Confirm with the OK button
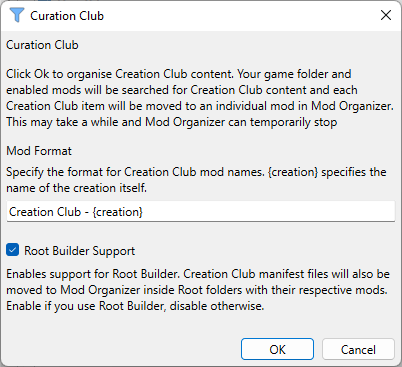Viewport: 402px width, 367px height. [x=277, y=349]
